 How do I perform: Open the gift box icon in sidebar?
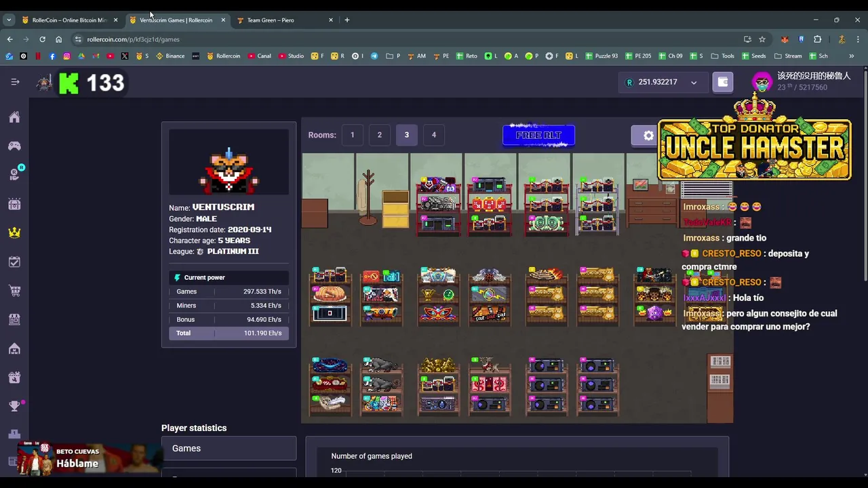14,378
